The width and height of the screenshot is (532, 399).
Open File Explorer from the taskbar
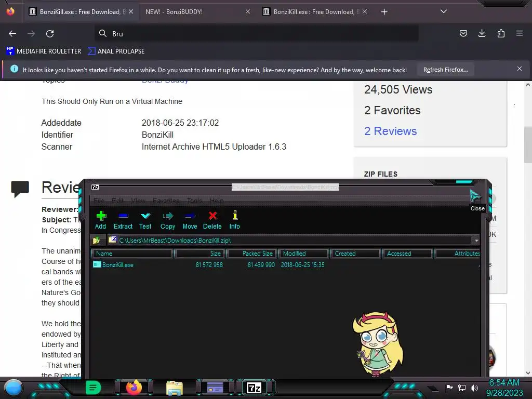point(175,388)
